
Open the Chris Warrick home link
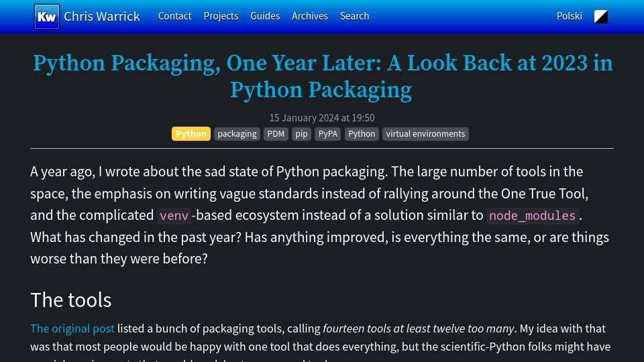102,16
